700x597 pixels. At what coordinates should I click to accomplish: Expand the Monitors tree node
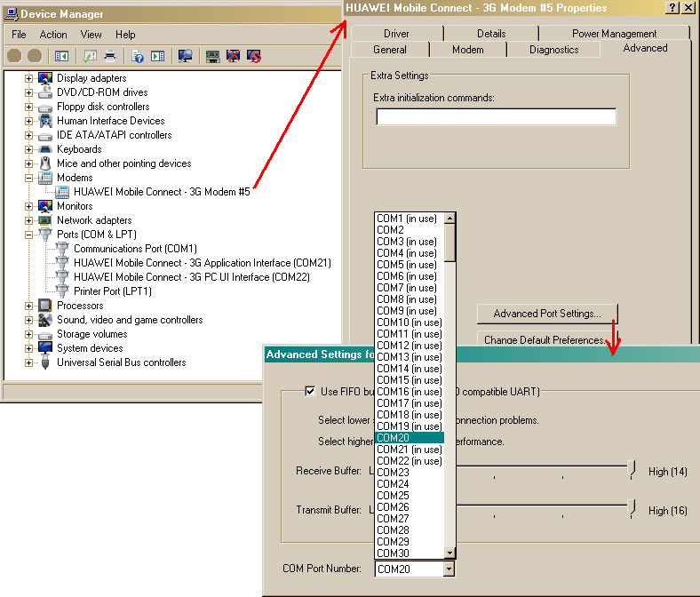coord(29,206)
